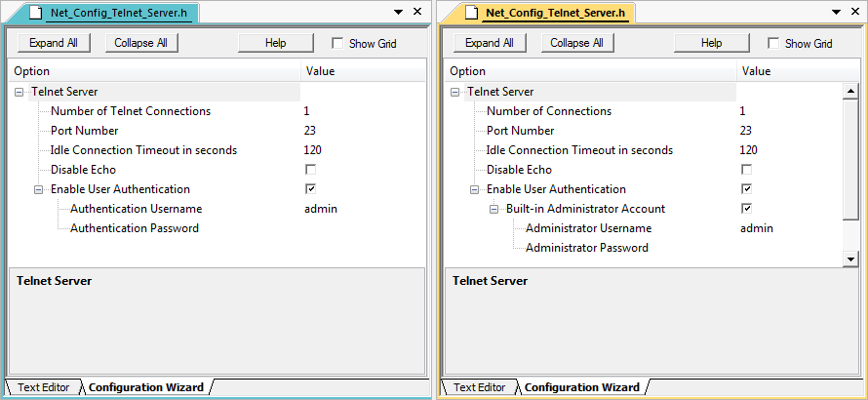The width and height of the screenshot is (868, 400).
Task: Open the tab list arrow in right panel
Action: click(835, 12)
